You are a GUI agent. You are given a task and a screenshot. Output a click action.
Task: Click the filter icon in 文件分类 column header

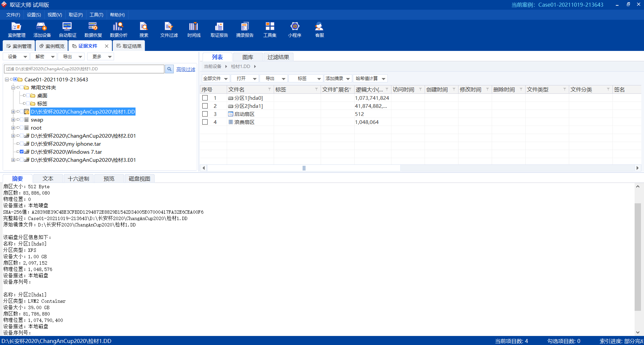tap(608, 89)
